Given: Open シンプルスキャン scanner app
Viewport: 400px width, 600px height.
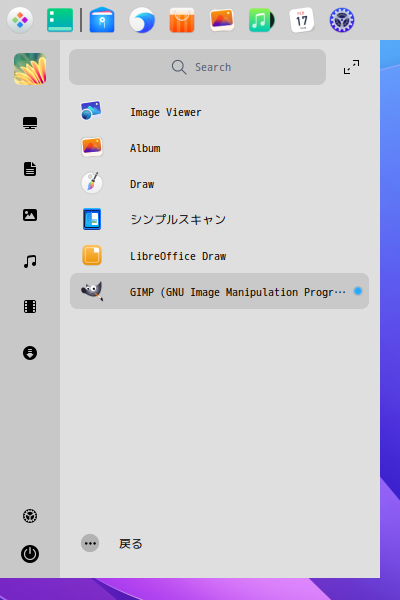Looking at the screenshot, I should click(219, 219).
